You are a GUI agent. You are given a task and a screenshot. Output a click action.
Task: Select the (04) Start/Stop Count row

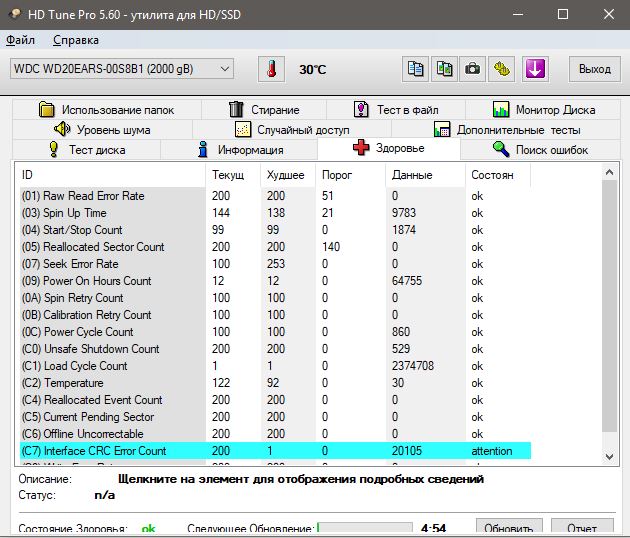coord(275,230)
